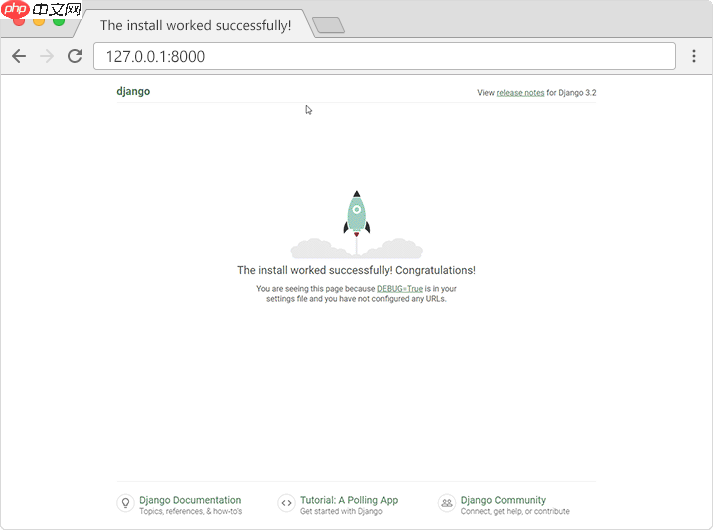Open the Django Community link
The width and height of the screenshot is (713, 530).
coord(503,500)
